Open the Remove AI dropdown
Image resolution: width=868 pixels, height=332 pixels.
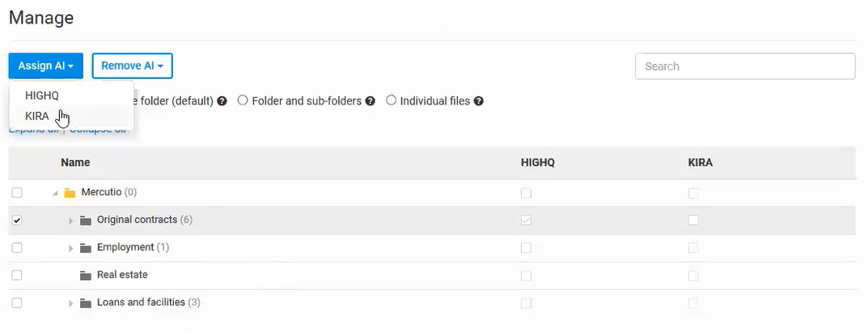click(132, 66)
